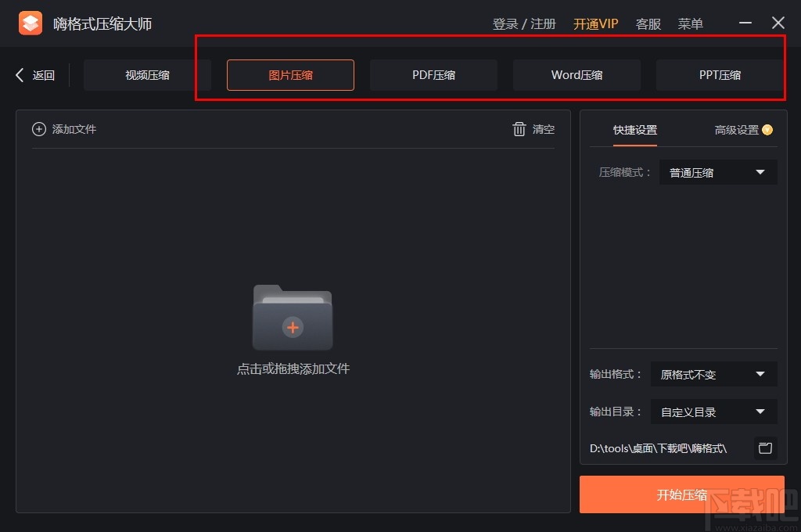Clear the file list with the trash icon
Screen dimensions: 801x532
pos(519,129)
